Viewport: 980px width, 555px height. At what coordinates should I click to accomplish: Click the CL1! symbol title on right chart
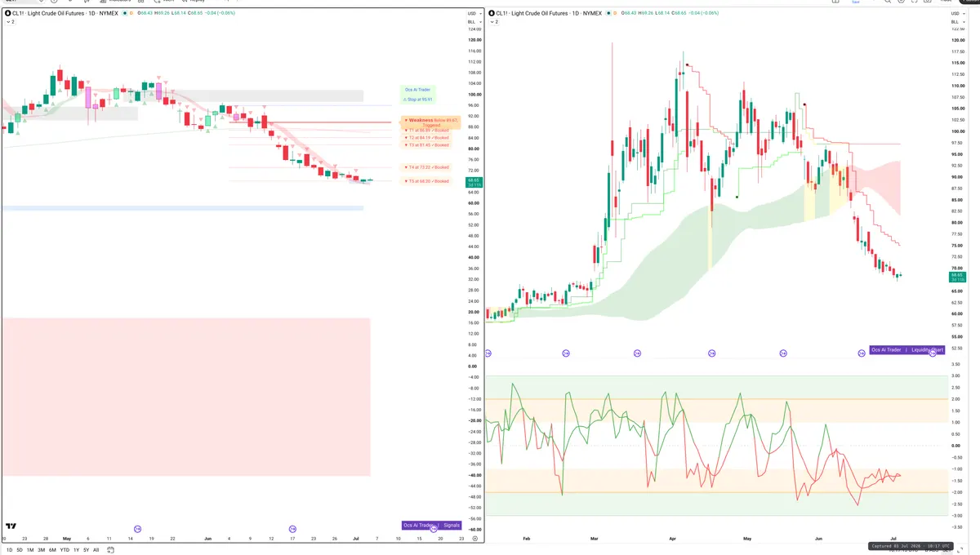[547, 13]
